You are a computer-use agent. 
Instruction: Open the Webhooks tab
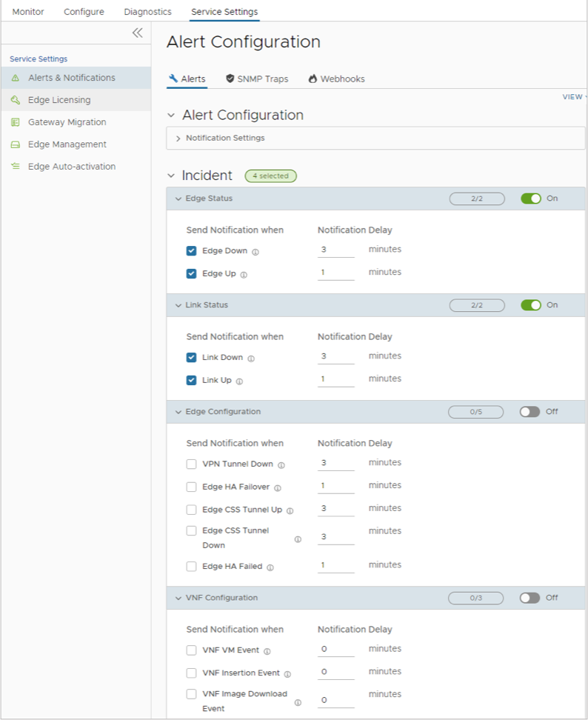coord(337,79)
